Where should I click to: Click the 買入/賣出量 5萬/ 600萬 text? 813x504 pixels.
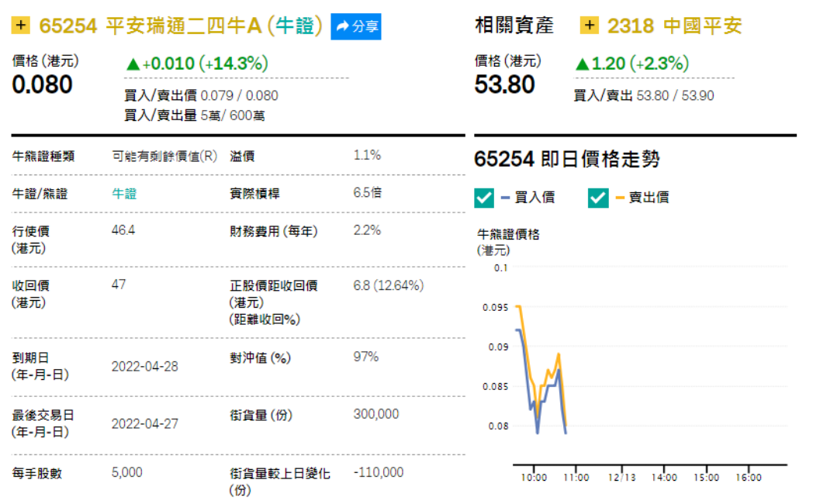tap(195, 116)
